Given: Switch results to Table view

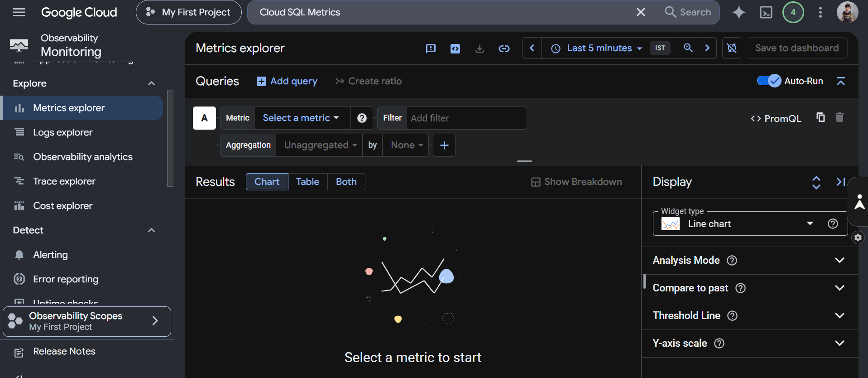Looking at the screenshot, I should coord(307,182).
